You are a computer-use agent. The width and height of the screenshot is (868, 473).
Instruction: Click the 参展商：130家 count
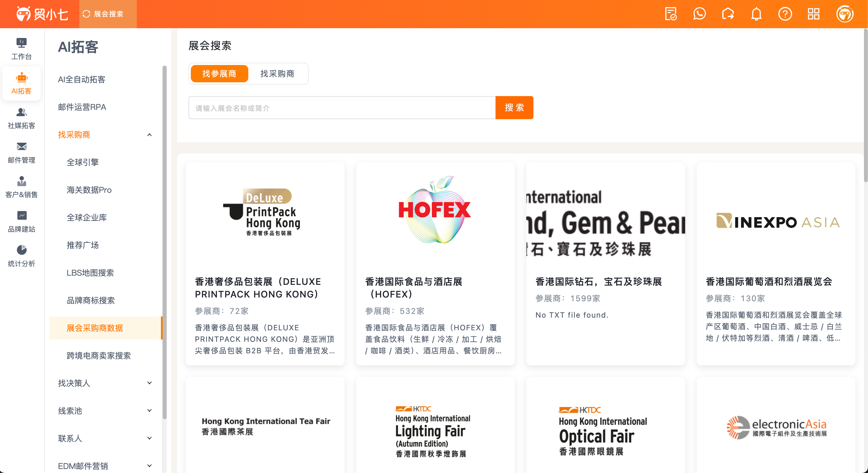click(x=735, y=298)
